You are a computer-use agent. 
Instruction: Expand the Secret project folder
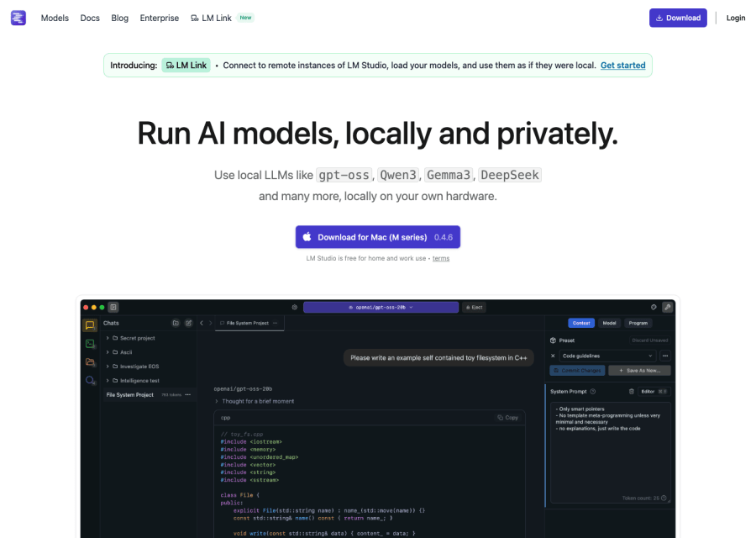(108, 338)
